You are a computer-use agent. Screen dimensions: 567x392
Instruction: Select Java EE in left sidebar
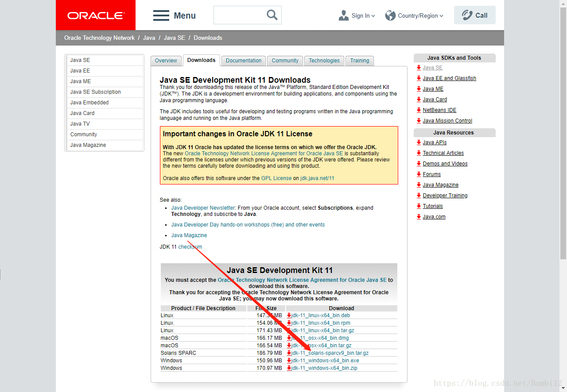click(105, 71)
